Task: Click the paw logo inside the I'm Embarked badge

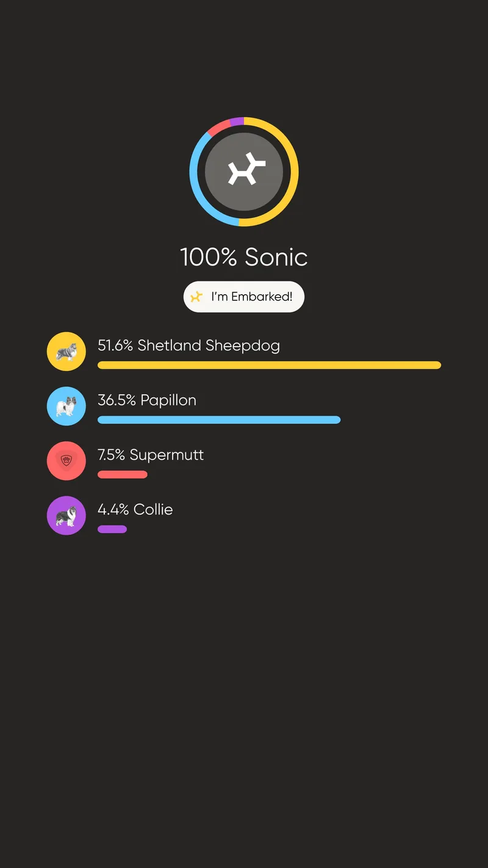Action: click(196, 297)
